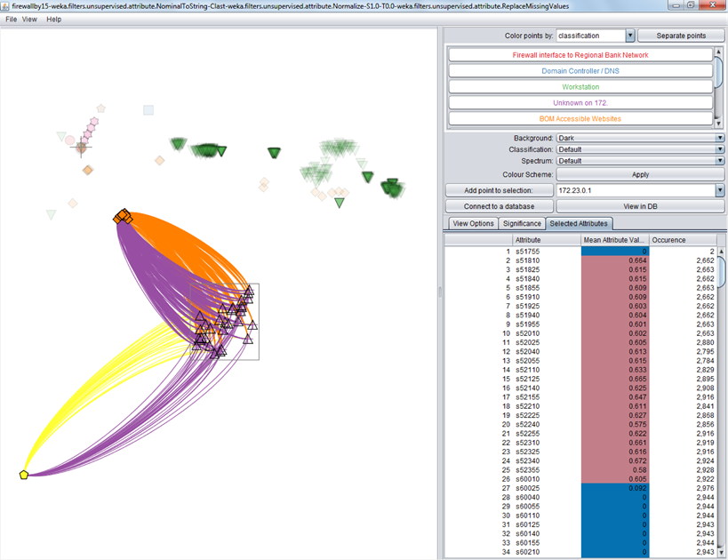Select the orange diamond cluster in the plot
Screen dimensions: 728x560
pyautogui.click(x=123, y=216)
